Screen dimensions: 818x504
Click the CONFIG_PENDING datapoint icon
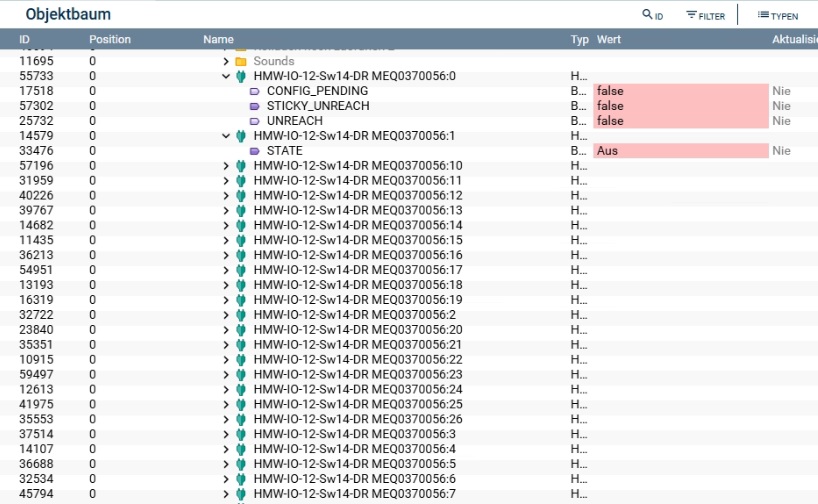tap(255, 91)
